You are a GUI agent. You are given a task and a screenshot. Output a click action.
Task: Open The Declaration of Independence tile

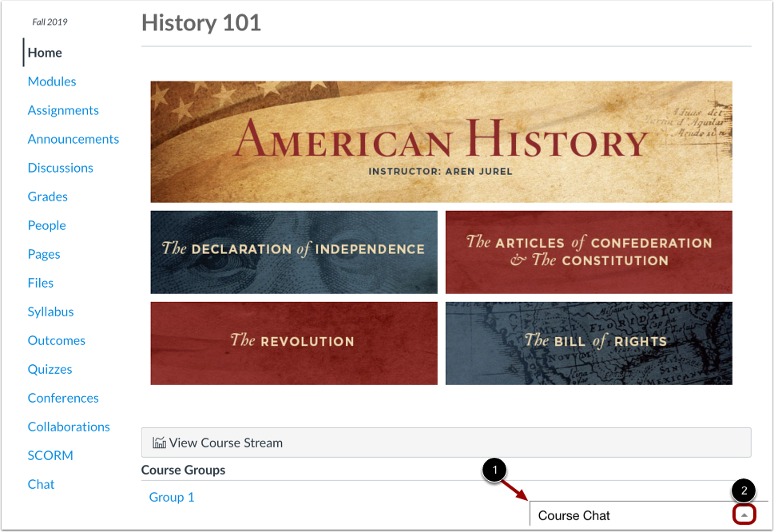(x=294, y=252)
